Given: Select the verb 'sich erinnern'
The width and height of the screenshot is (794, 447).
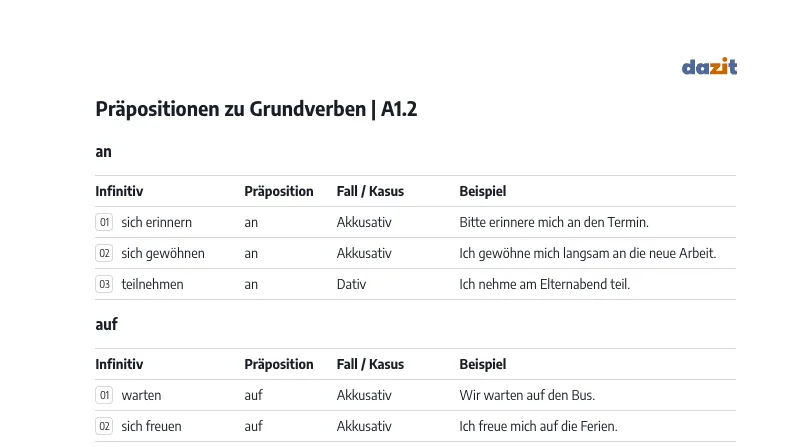Looking at the screenshot, I should coord(156,222).
